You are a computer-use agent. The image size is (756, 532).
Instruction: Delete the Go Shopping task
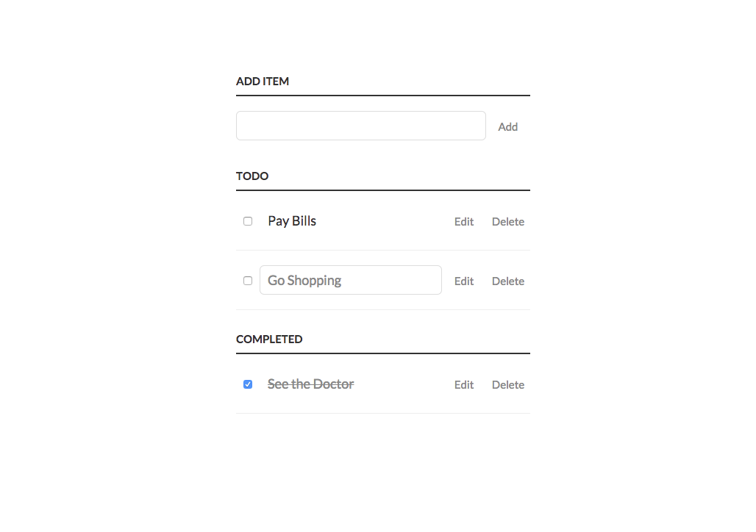coord(508,281)
